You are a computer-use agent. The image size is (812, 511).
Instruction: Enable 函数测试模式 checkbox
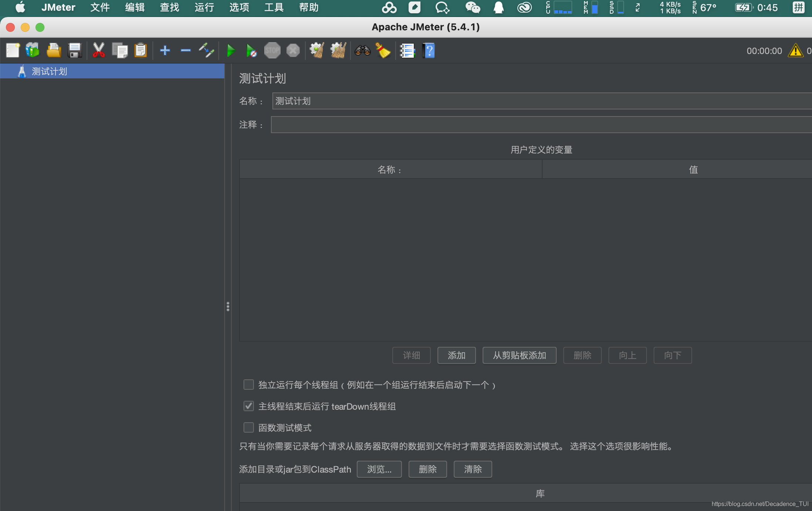(248, 427)
